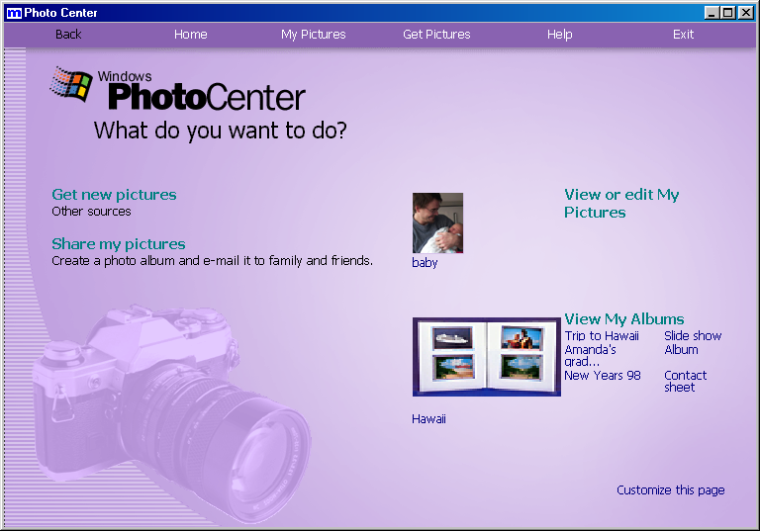Open My Pictures from the top bar

314,35
